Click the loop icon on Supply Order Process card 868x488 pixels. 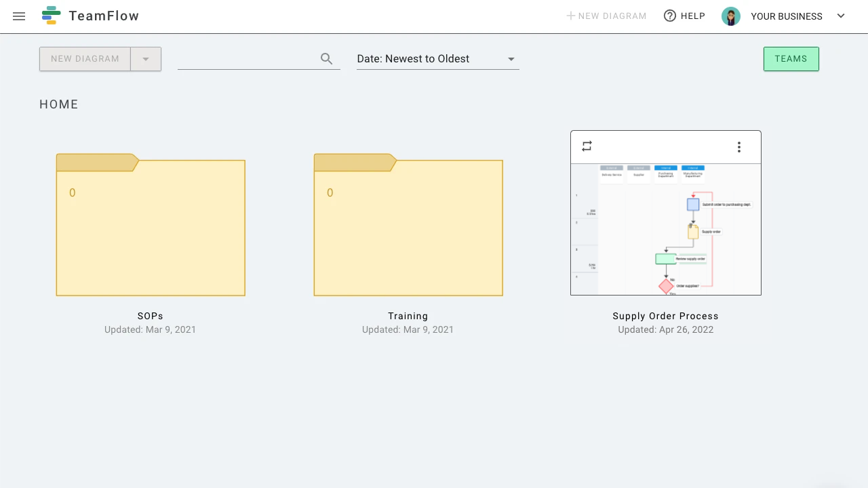point(587,146)
